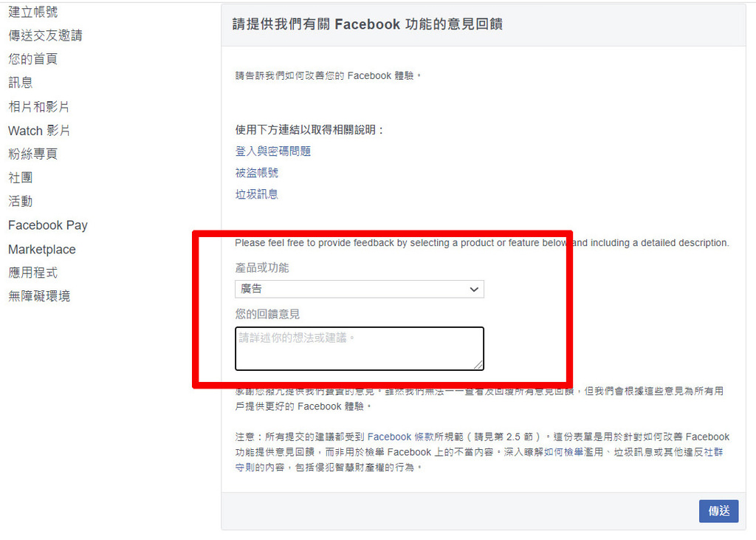Screen dimensions: 756x540
Task: Open the Facebook 條款 link
Action: coord(401,437)
